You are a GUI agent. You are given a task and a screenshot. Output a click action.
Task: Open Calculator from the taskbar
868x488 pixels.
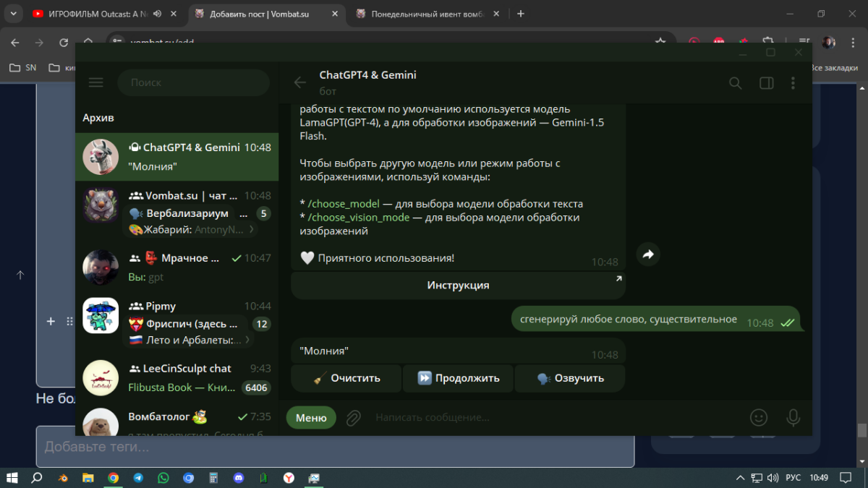(213, 478)
